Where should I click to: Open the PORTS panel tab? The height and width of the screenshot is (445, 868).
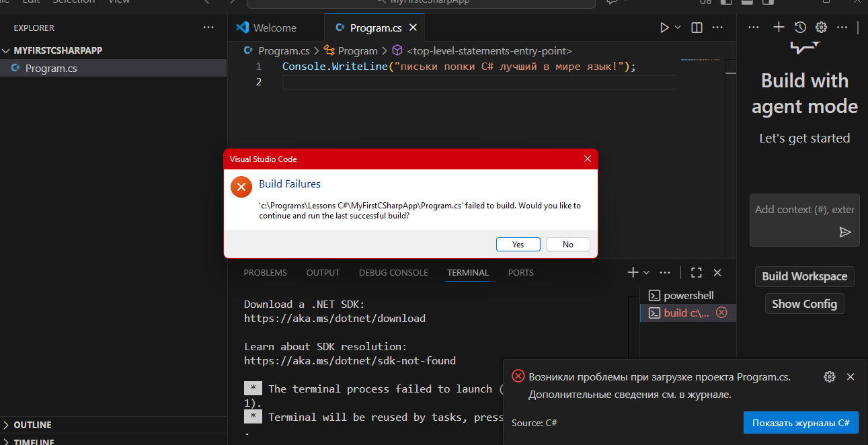(521, 272)
